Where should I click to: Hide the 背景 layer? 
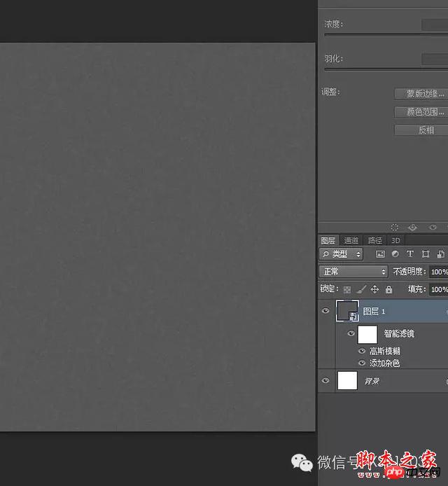tap(325, 380)
